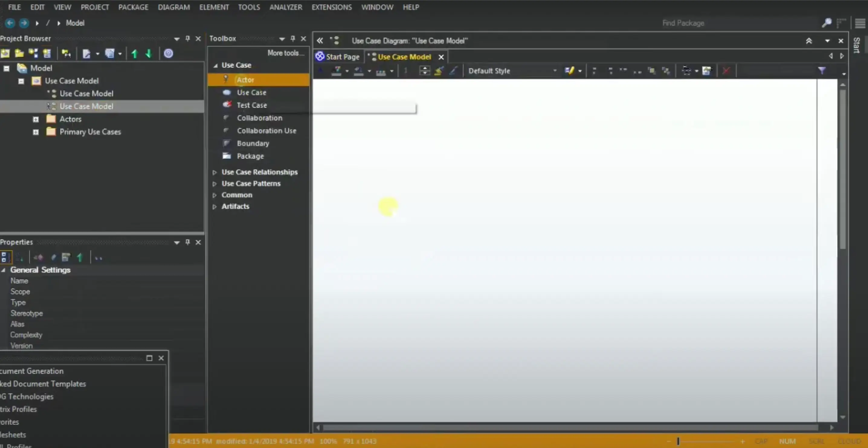
Task: Open the DIAGRAM menu
Action: tap(173, 7)
